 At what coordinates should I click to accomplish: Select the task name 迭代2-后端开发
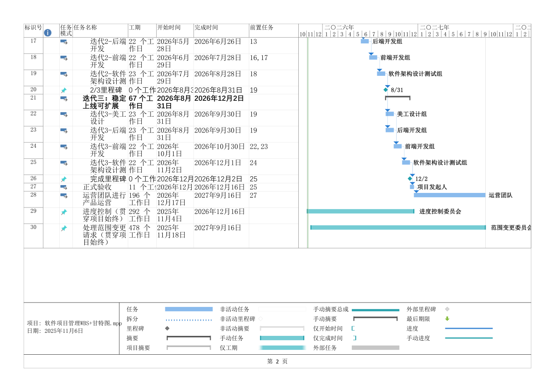[108, 45]
